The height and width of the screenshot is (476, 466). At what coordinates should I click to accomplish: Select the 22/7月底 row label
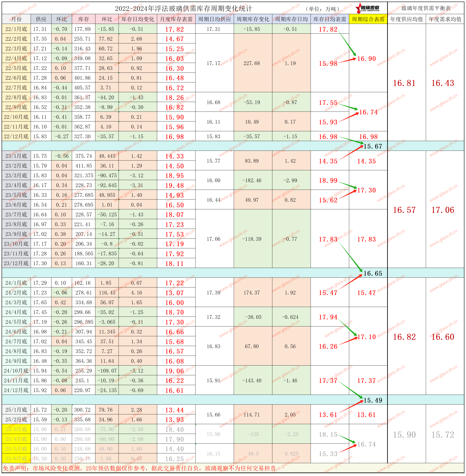16,87
